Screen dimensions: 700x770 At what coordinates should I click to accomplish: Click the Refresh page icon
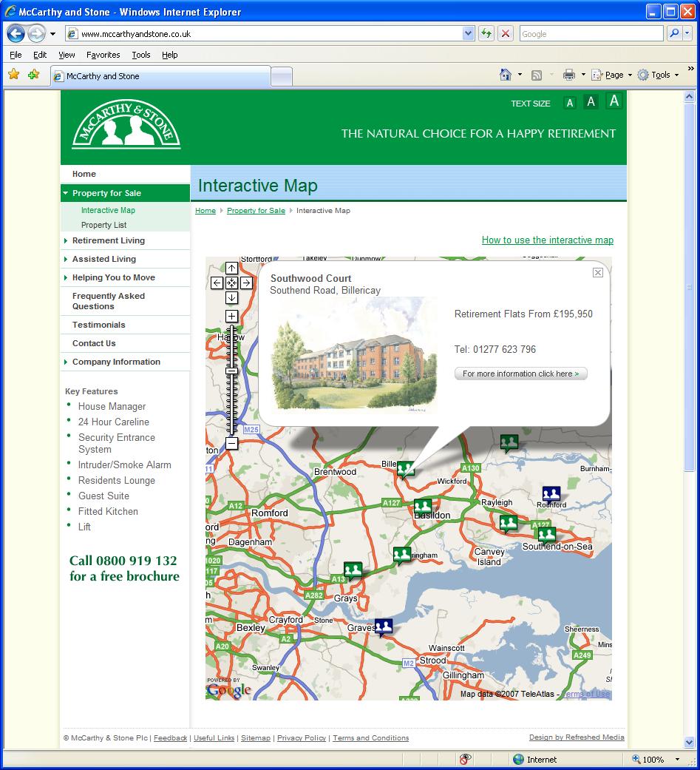pos(486,33)
